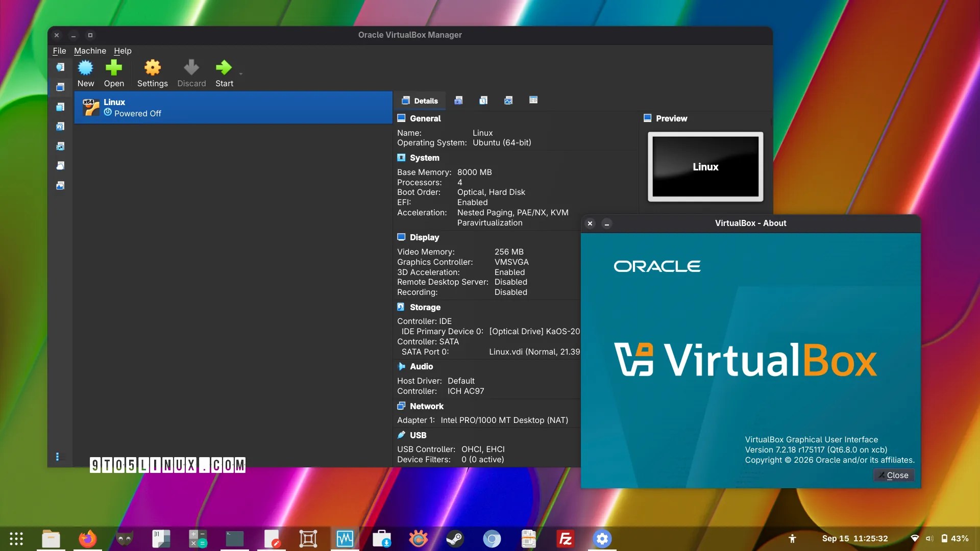Click the Optical Drive KaOS entry

534,332
